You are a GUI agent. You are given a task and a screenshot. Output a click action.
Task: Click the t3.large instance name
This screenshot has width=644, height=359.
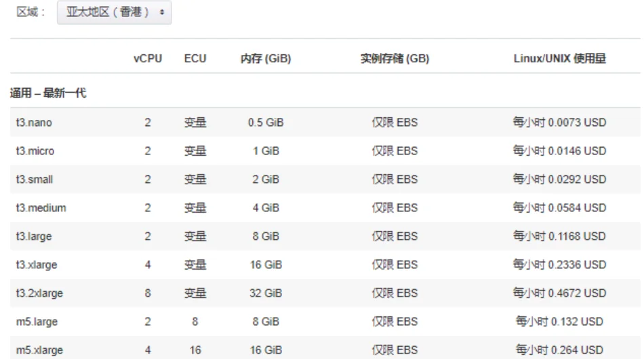pyautogui.click(x=34, y=236)
